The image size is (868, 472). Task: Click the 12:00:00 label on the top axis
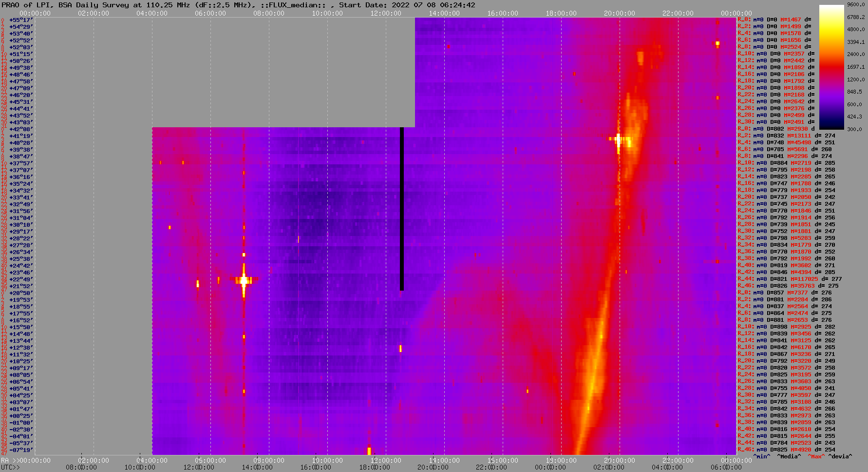pos(386,13)
